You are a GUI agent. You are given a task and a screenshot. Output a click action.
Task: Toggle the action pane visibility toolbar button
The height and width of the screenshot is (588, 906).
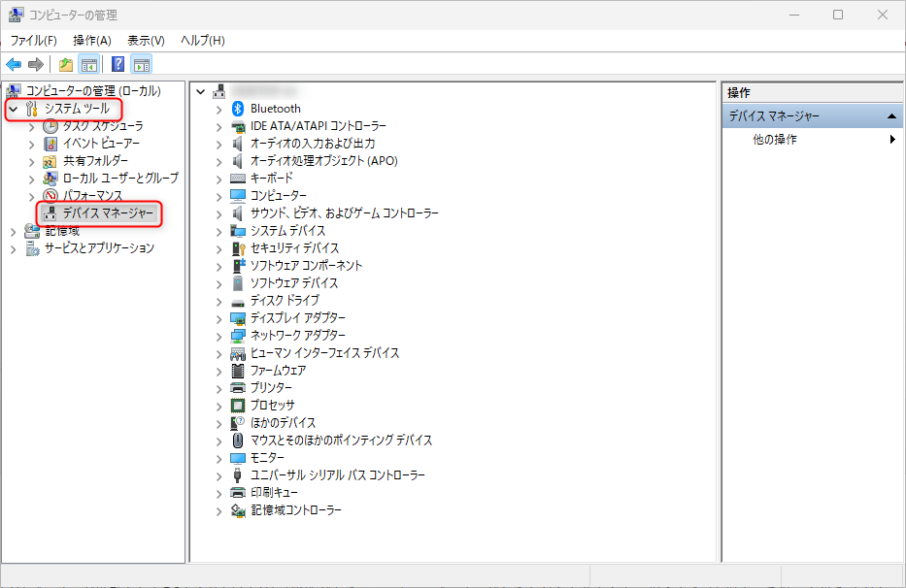(x=142, y=64)
